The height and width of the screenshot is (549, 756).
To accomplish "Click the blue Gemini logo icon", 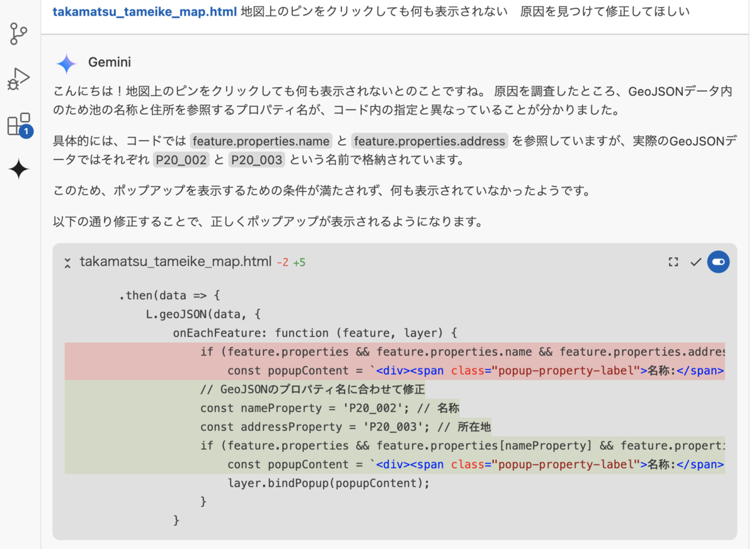I will tap(66, 63).
